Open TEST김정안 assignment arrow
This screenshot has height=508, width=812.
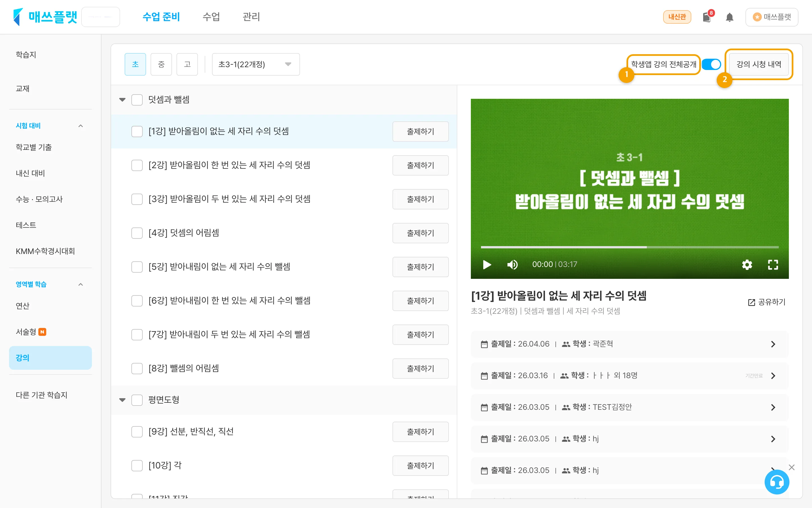click(773, 407)
